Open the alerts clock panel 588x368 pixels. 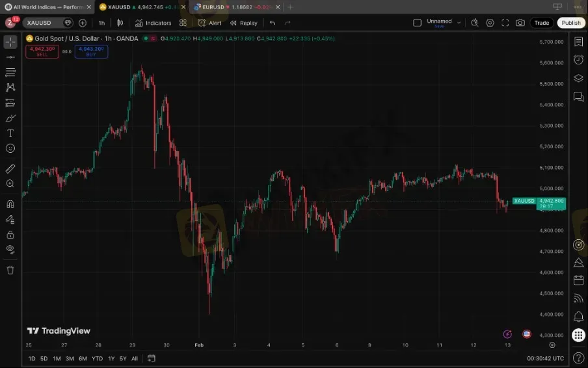point(579,60)
